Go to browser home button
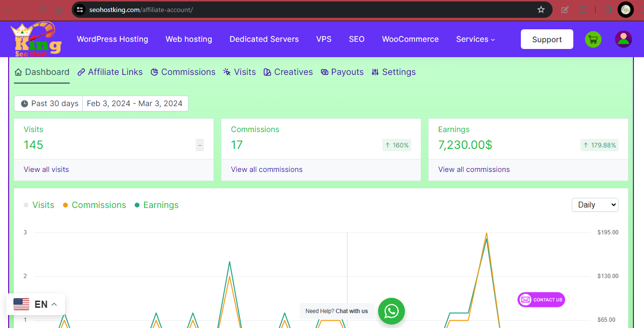644x328 pixels. coord(59,10)
